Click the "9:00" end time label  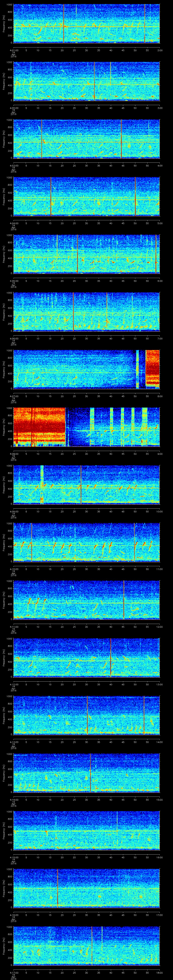click(x=160, y=454)
